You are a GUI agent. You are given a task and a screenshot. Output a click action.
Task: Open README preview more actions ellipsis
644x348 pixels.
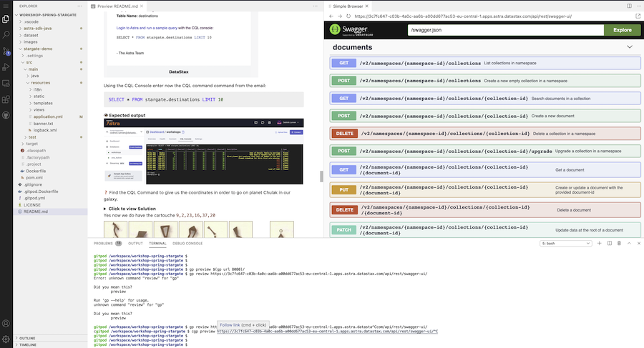point(315,6)
